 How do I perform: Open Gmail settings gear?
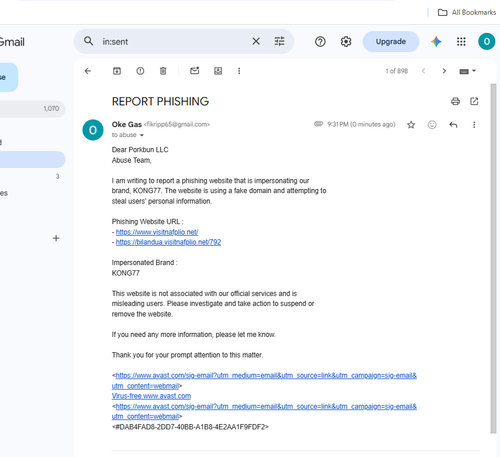coord(346,42)
